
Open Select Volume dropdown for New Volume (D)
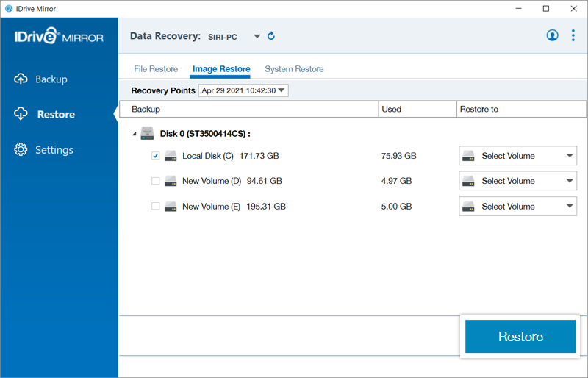tap(518, 181)
